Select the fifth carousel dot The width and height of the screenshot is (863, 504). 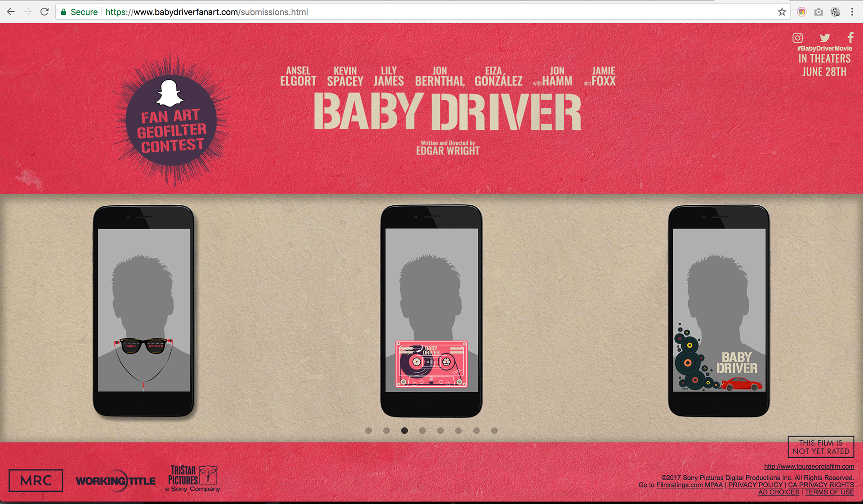[440, 431]
